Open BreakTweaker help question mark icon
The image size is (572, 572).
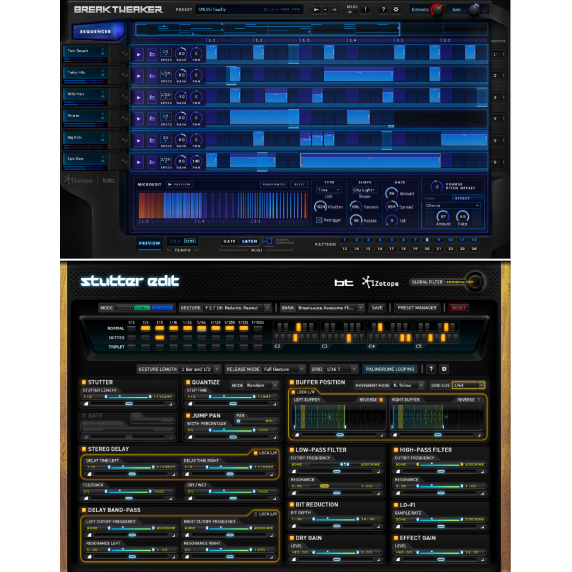383,9
